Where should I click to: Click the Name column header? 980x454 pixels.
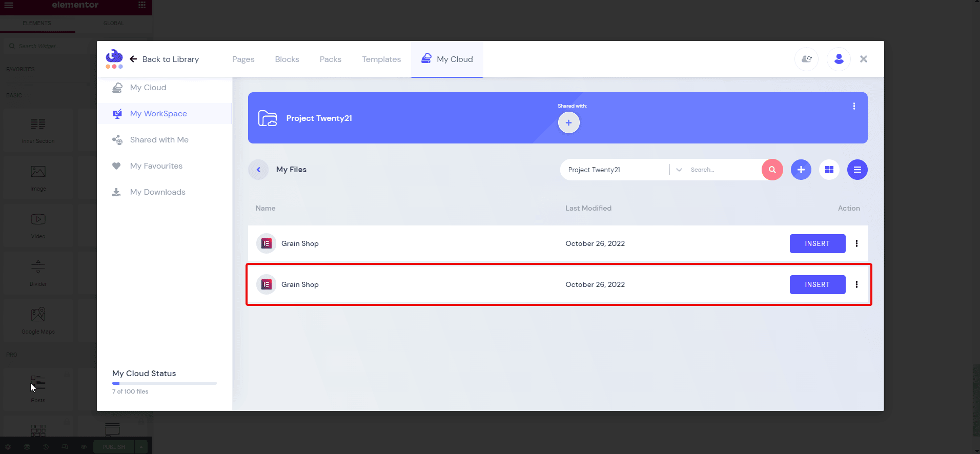(x=266, y=208)
